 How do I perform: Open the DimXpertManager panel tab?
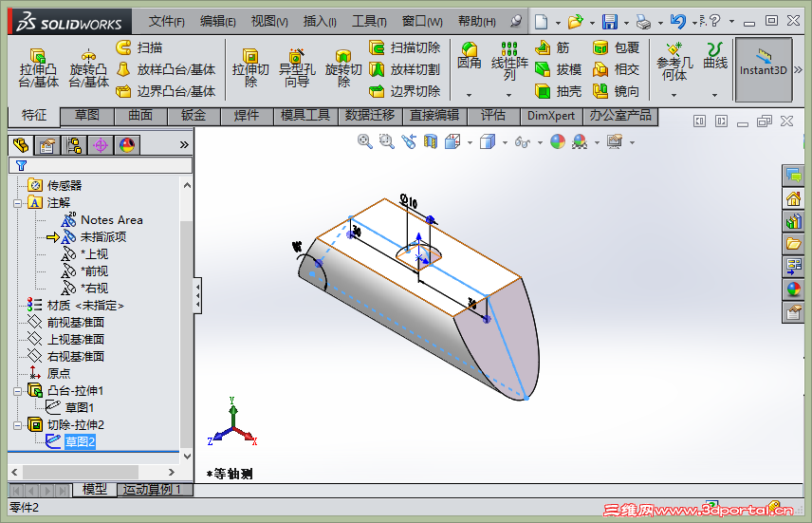click(101, 145)
